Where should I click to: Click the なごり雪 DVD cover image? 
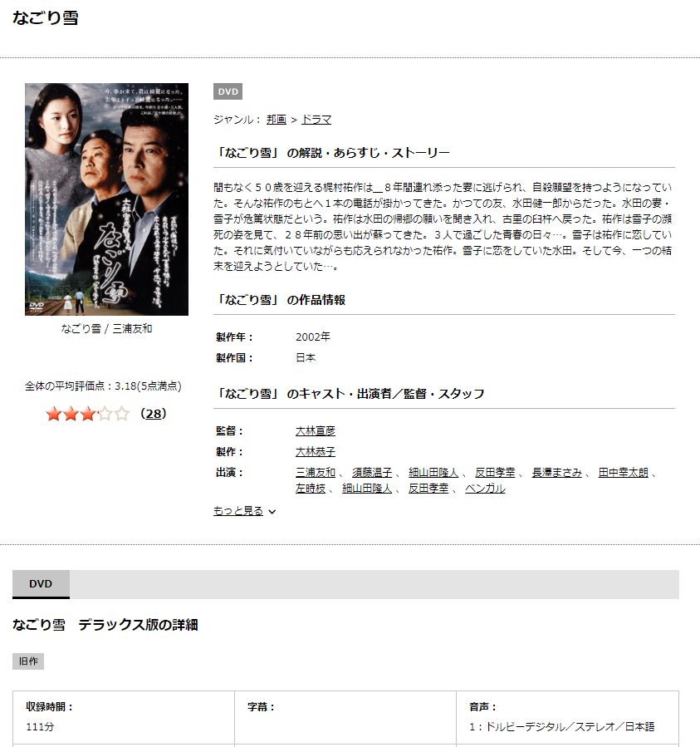[106, 199]
